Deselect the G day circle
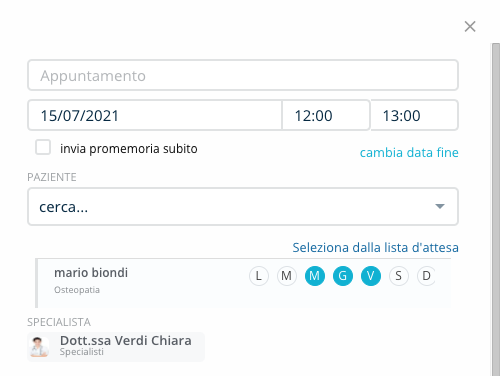This screenshot has height=376, width=500. tap(343, 276)
